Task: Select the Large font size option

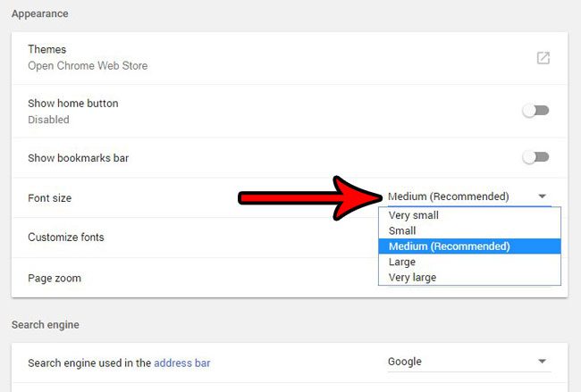Action: [402, 263]
